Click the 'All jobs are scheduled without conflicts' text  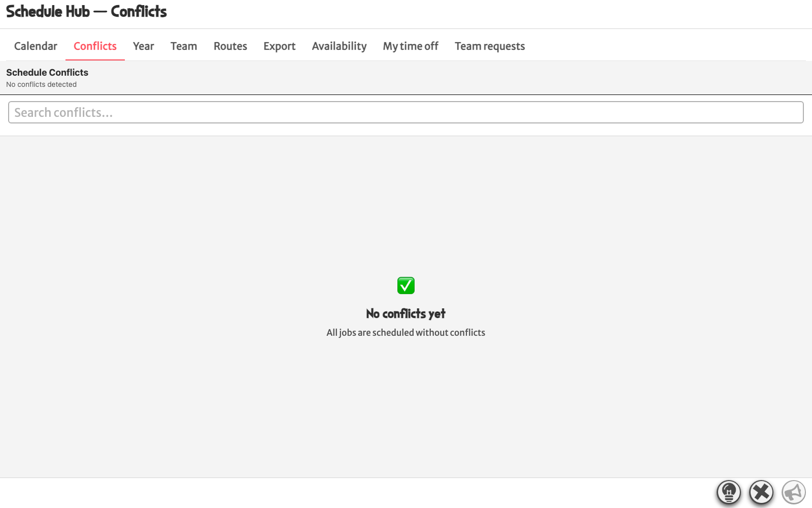point(406,333)
